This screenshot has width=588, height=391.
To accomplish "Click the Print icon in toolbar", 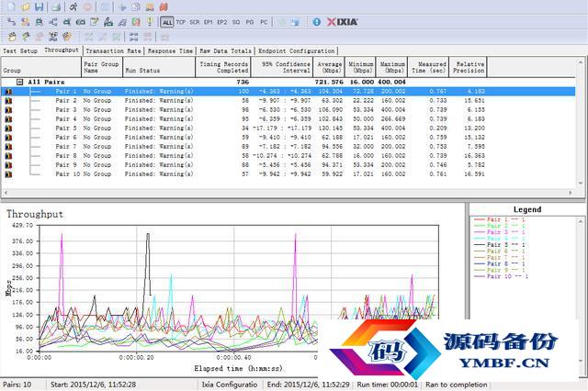I will click(56, 6).
